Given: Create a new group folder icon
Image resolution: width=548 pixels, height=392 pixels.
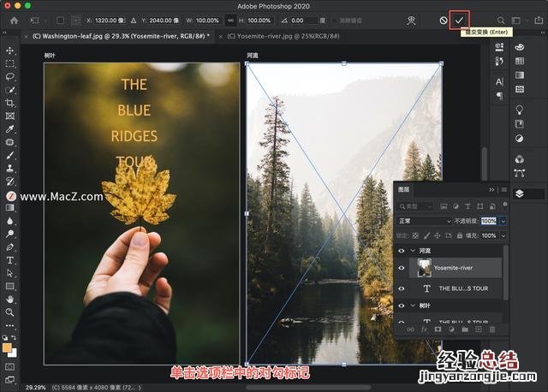Looking at the screenshot, I should point(465,330).
